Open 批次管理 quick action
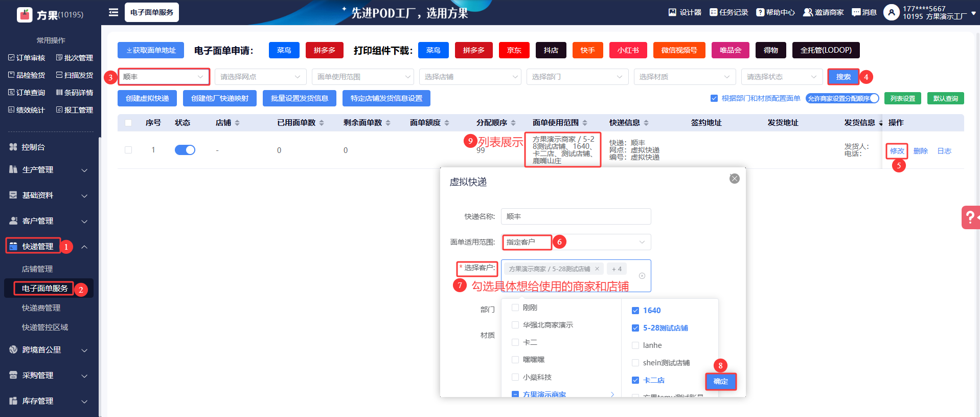 [75, 58]
